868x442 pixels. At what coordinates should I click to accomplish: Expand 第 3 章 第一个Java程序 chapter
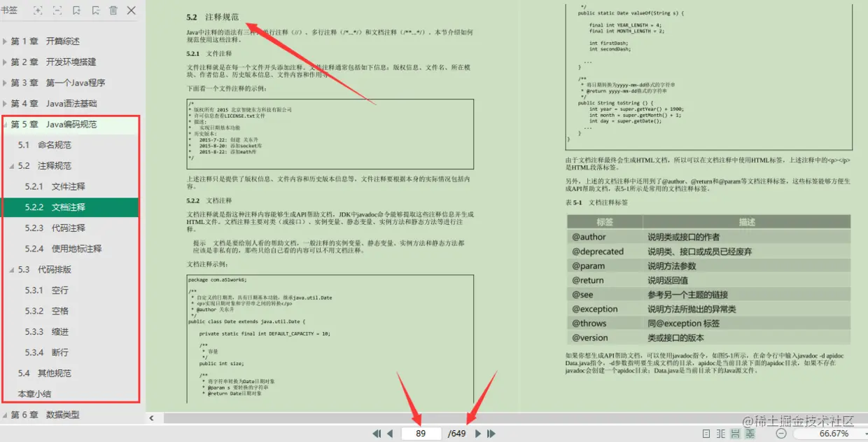pos(5,83)
